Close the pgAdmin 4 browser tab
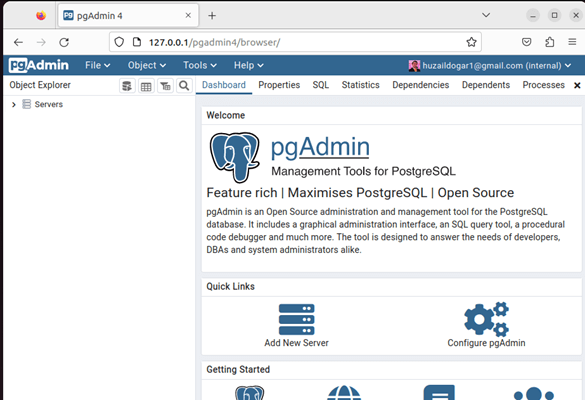This screenshot has height=400, width=585. pos(188,15)
